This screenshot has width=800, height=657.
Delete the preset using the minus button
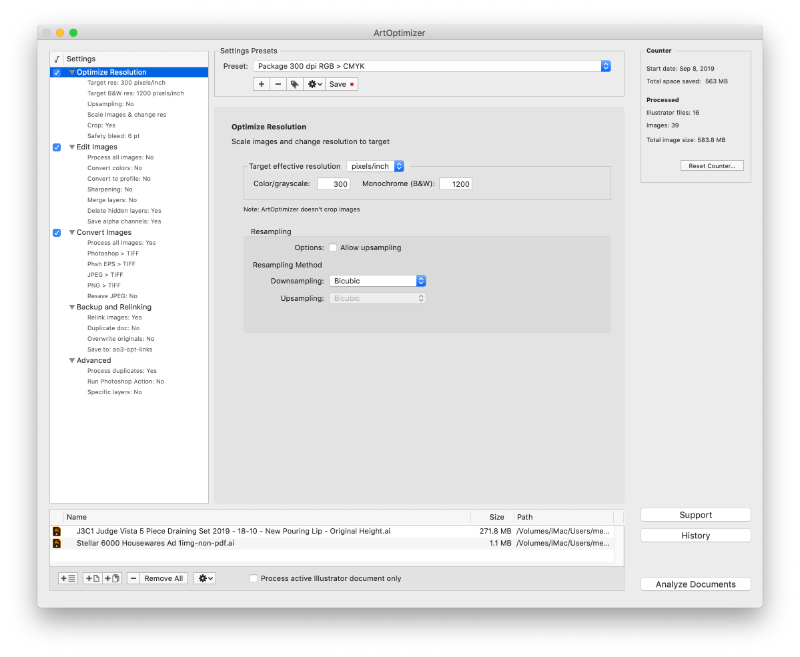[x=278, y=84]
